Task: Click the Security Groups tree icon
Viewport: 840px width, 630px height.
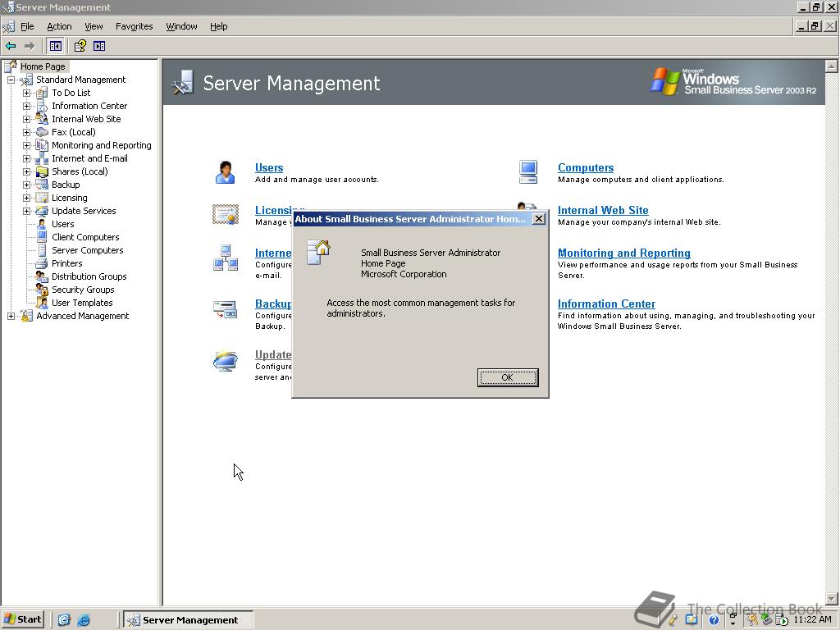Action: (x=42, y=290)
